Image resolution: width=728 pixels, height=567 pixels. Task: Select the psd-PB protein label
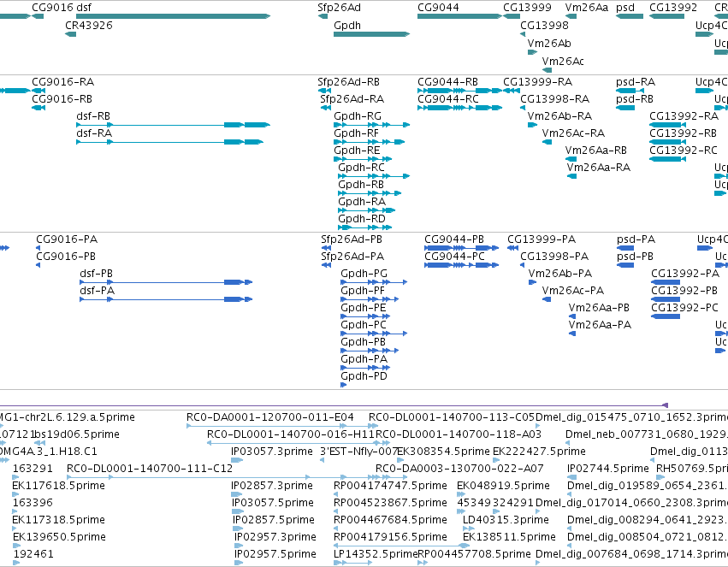coord(635,256)
